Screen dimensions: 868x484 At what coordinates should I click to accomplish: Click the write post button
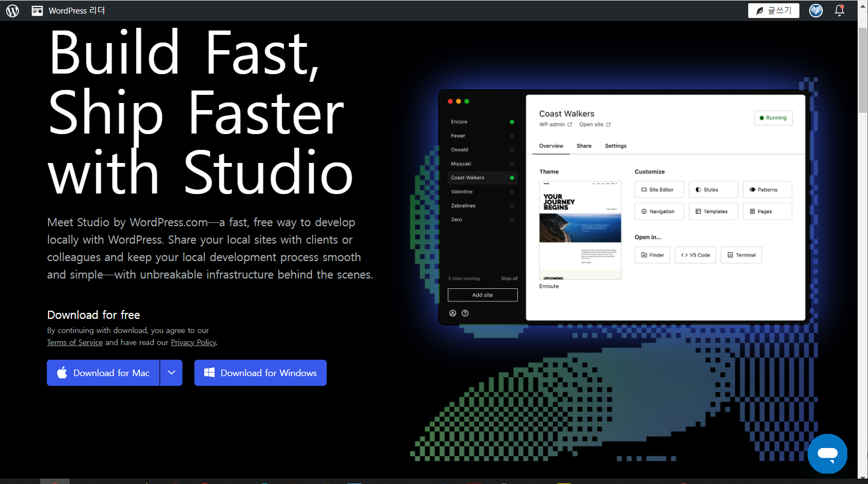click(x=773, y=10)
